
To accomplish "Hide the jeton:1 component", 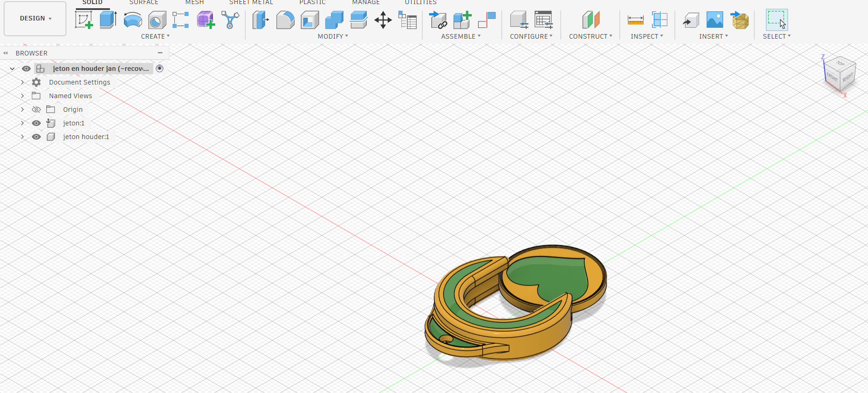I will [36, 123].
